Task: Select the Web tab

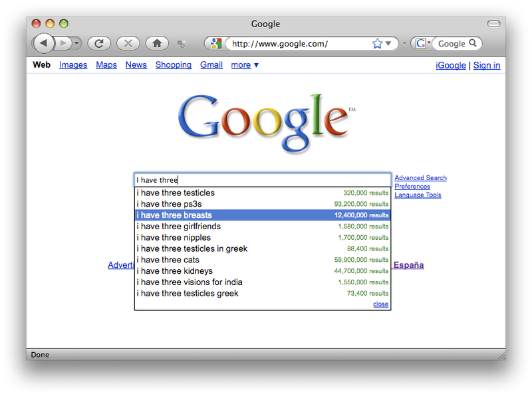Action: pos(42,64)
